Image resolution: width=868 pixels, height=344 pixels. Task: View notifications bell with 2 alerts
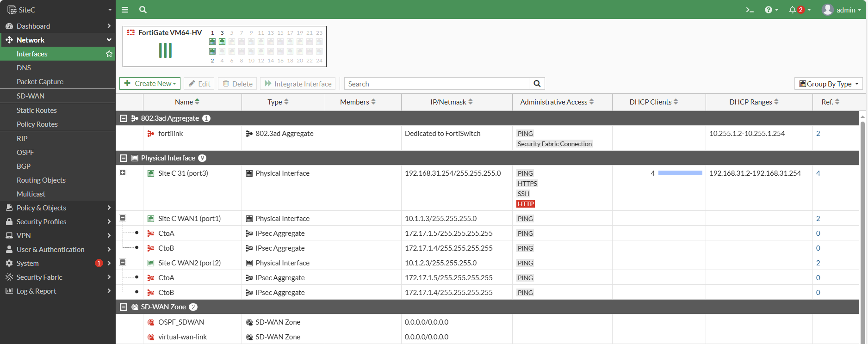(800, 10)
